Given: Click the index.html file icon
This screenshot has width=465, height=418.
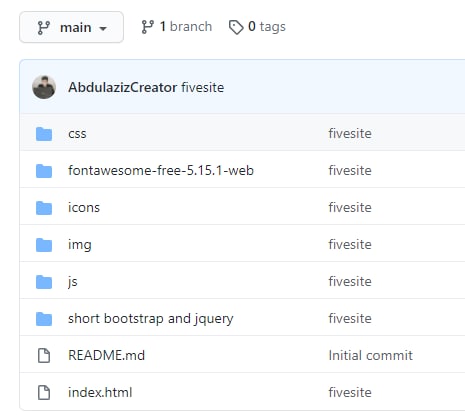Looking at the screenshot, I should [x=44, y=392].
